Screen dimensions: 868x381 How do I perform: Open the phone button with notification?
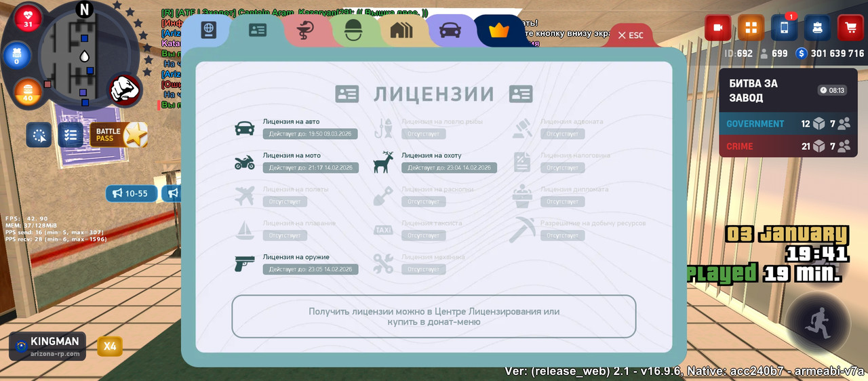tap(785, 28)
